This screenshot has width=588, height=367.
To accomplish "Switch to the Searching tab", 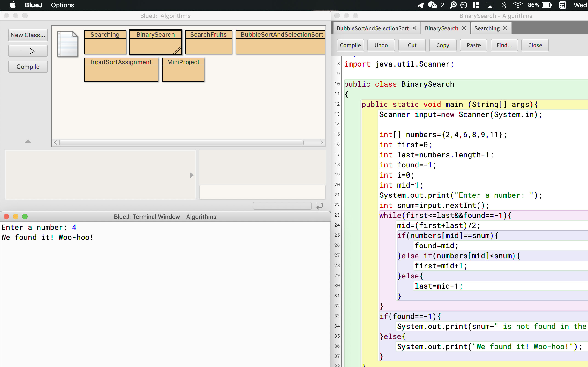I will click(x=487, y=28).
